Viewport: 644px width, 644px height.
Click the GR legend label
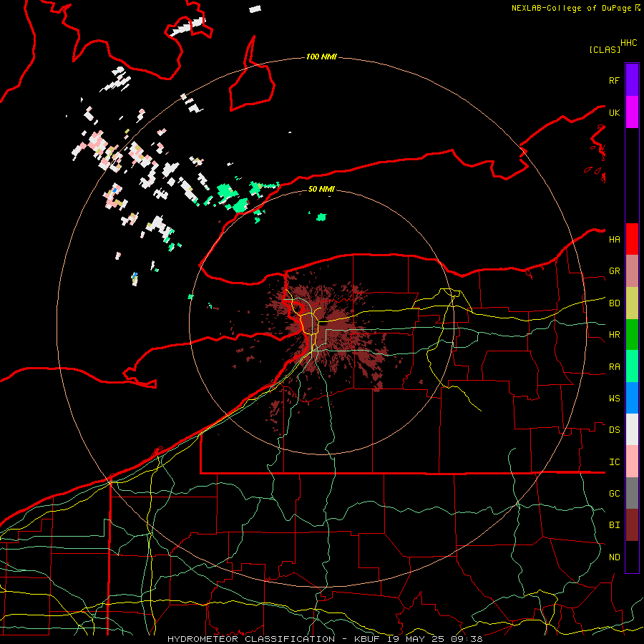614,271
